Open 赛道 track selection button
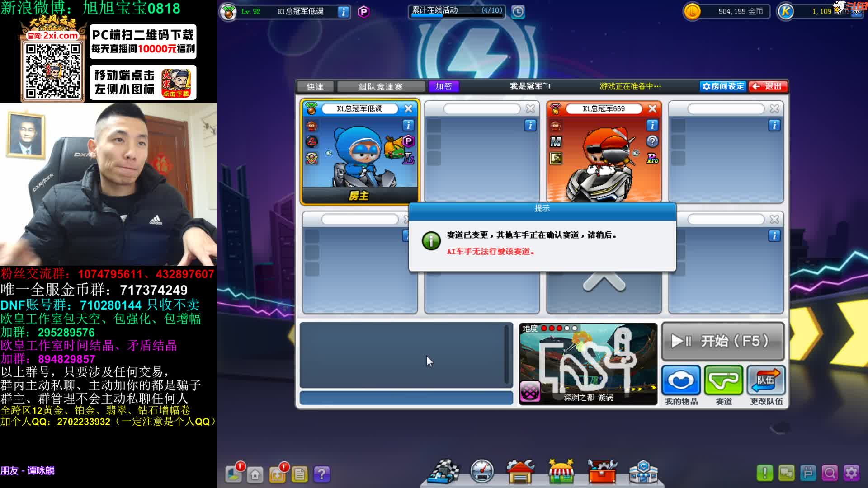Screen dimensions: 868x488 click(724, 380)
